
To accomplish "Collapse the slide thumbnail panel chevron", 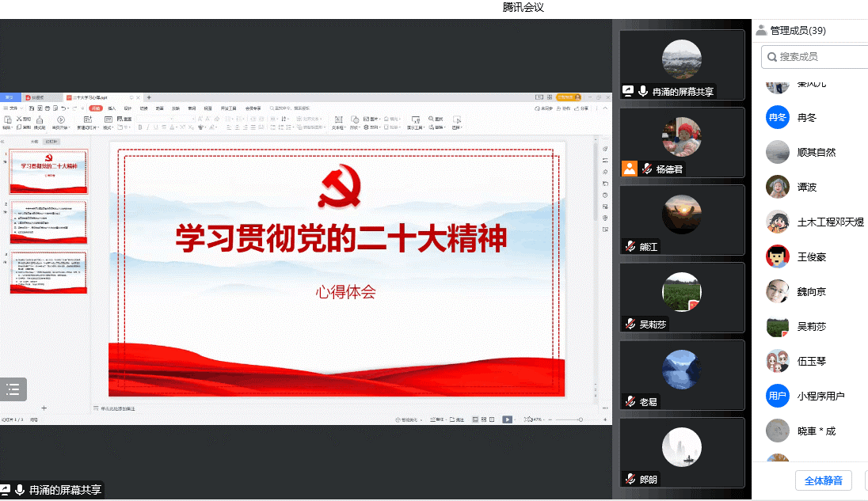I will [3, 141].
